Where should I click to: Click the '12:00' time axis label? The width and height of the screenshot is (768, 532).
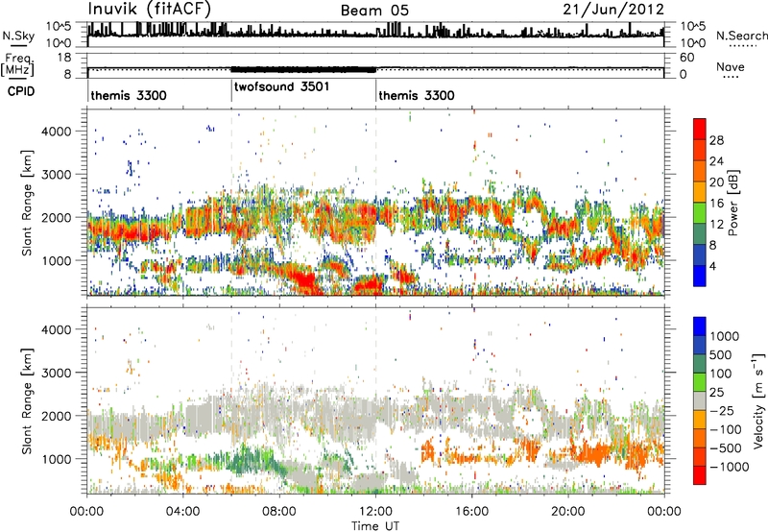click(x=375, y=512)
